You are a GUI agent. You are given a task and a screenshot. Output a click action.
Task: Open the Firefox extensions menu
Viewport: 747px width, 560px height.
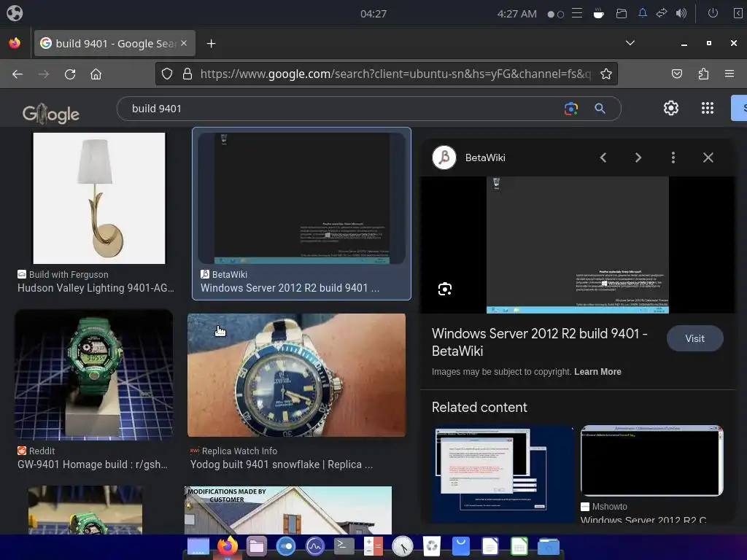click(703, 74)
